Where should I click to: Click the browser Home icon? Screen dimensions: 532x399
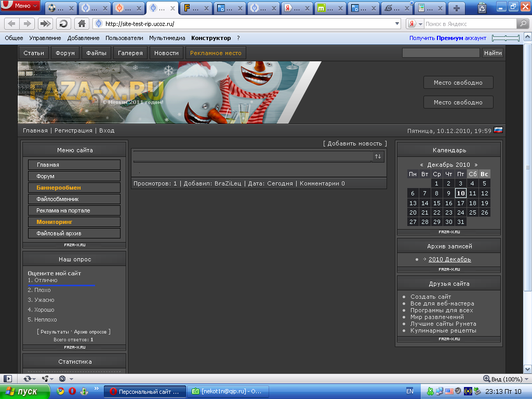[81, 24]
